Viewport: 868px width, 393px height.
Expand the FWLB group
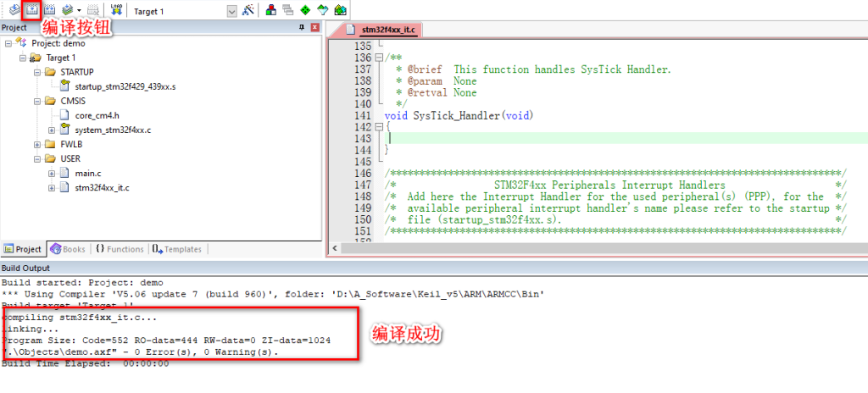pos(37,145)
